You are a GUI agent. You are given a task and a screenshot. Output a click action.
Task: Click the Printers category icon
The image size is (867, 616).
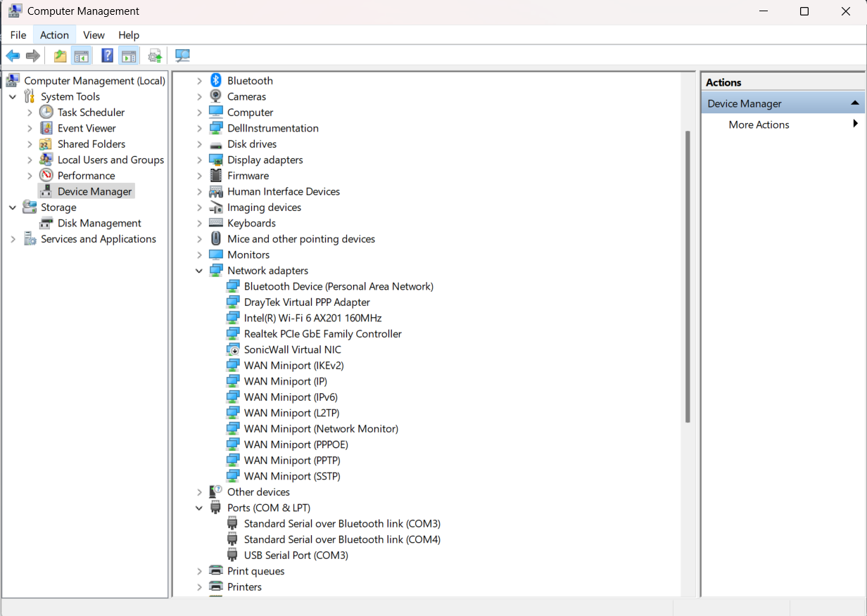216,587
